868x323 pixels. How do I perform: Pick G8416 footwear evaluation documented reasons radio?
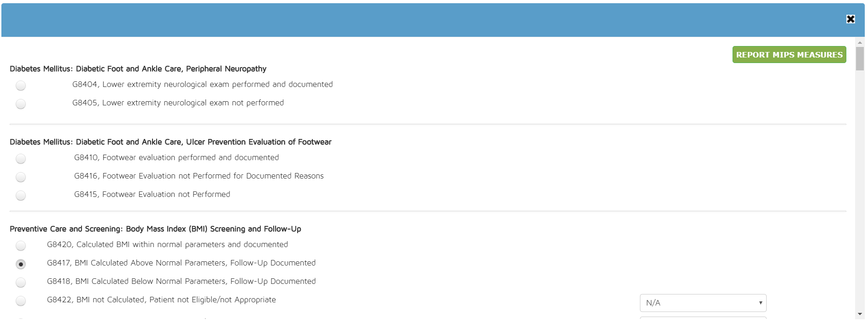tap(21, 177)
